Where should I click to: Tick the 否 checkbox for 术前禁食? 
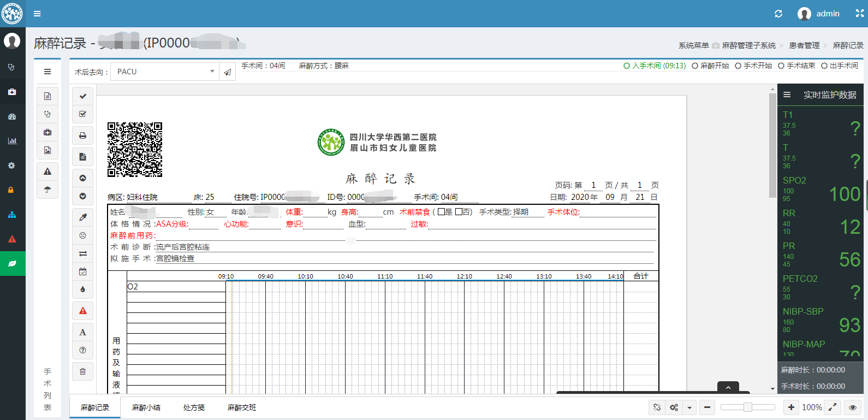(459, 212)
